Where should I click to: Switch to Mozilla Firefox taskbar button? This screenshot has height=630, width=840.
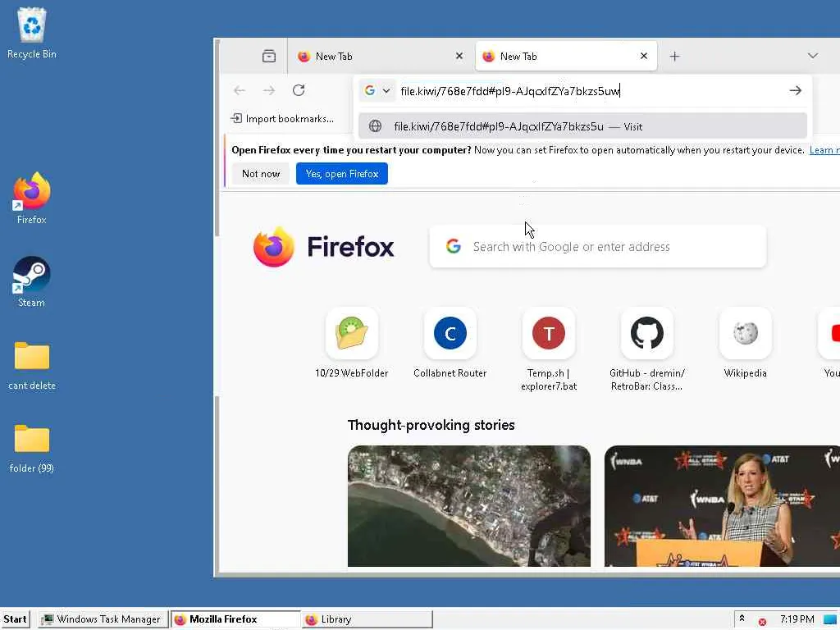pyautogui.click(x=235, y=619)
